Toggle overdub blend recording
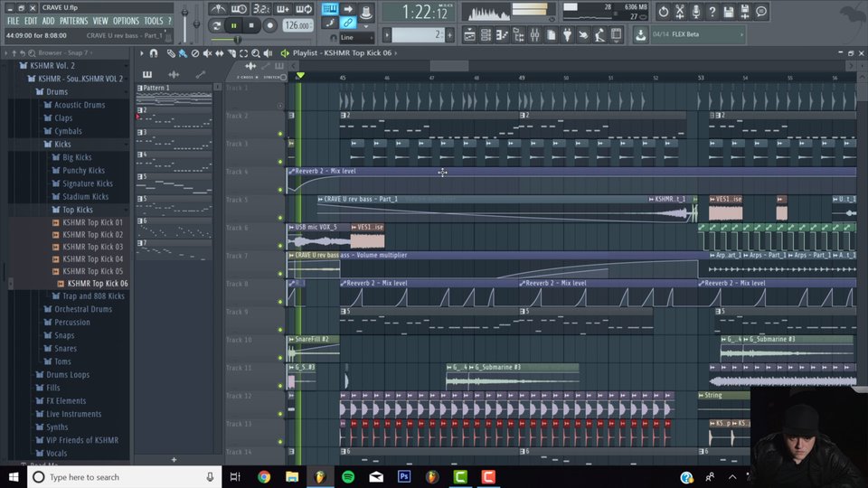The width and height of the screenshot is (868, 488). tap(282, 9)
